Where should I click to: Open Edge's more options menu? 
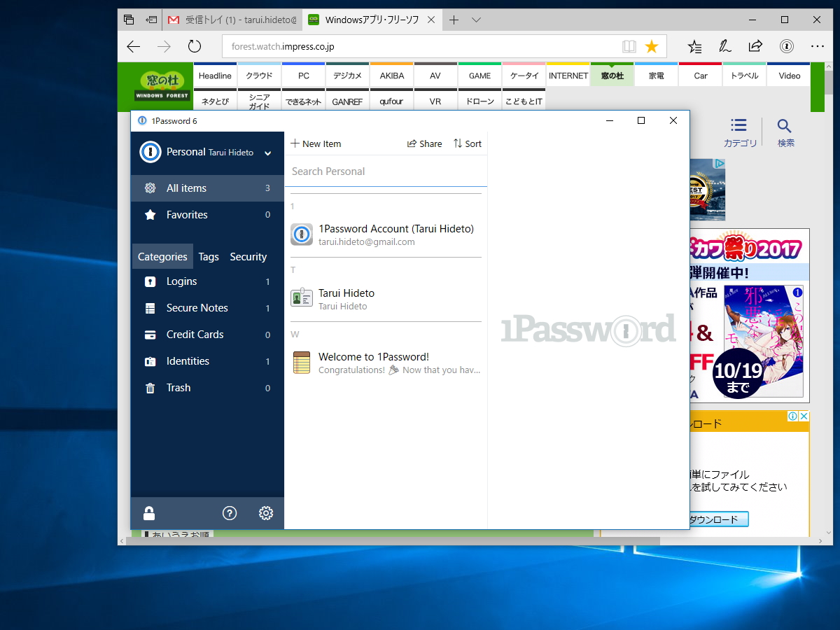coord(818,46)
